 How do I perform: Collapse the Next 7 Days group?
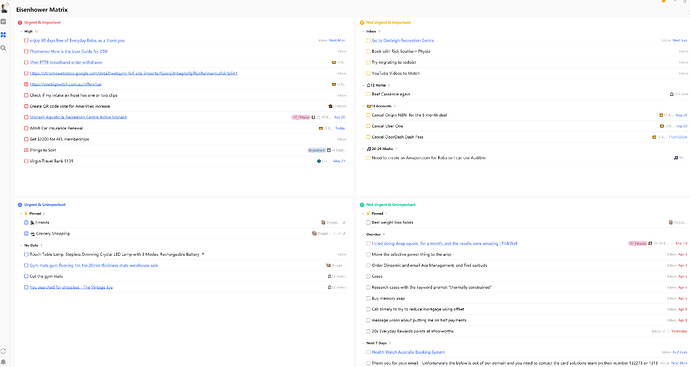point(363,343)
